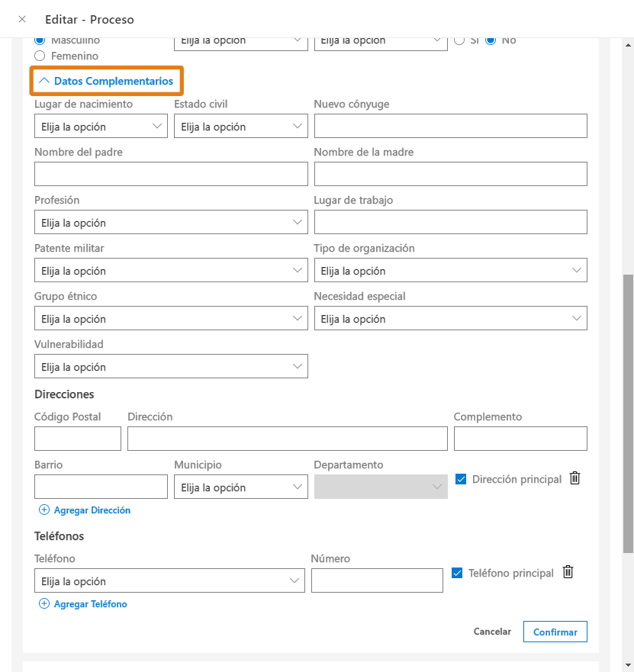
Task: Click the vertical scrollbar thumb
Action: tap(628, 413)
